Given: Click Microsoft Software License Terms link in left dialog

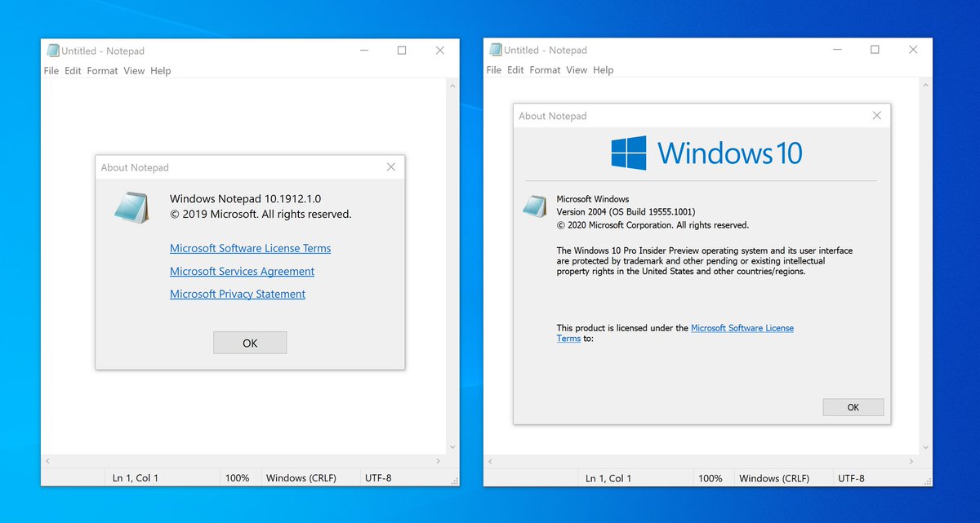Looking at the screenshot, I should click(251, 248).
